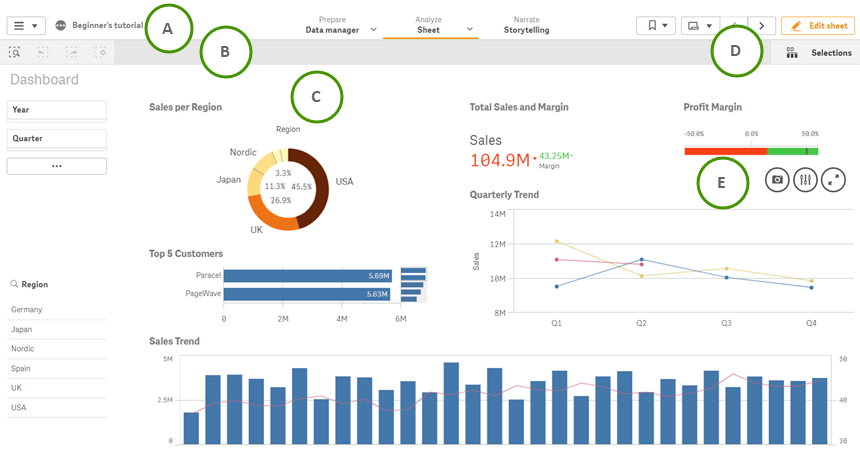
Task: Open the smart search selection tool
Action: 15,52
